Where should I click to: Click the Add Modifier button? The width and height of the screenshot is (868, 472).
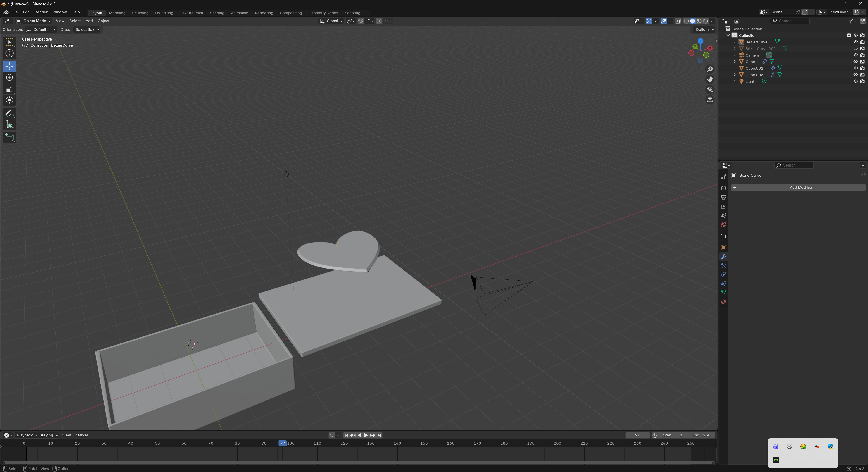[798, 187]
